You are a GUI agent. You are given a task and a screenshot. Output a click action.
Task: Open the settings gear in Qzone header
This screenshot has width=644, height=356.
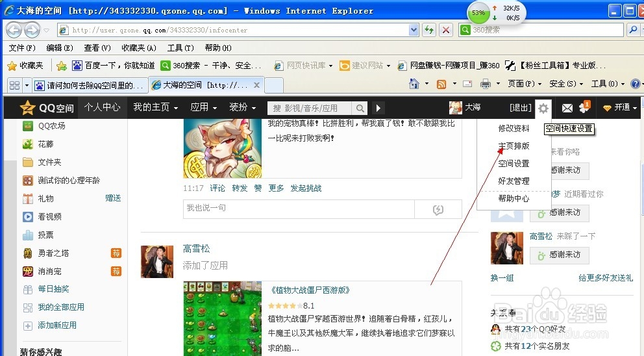click(x=543, y=108)
